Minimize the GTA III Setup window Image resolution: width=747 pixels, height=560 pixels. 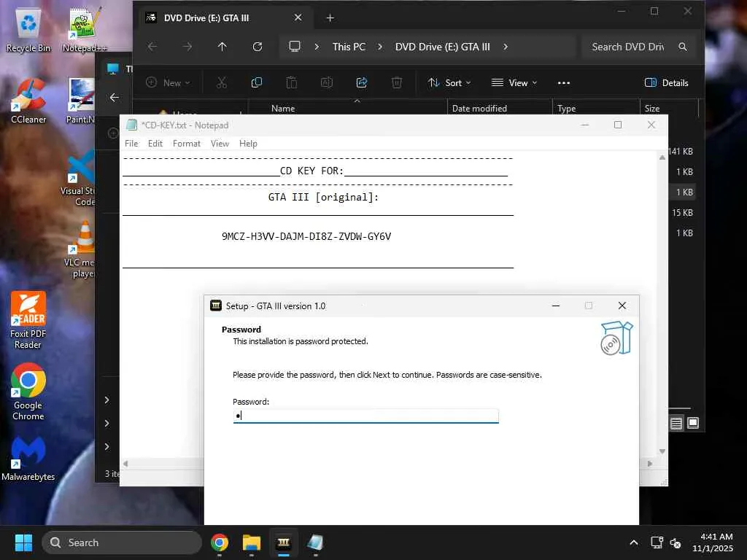[x=555, y=306]
